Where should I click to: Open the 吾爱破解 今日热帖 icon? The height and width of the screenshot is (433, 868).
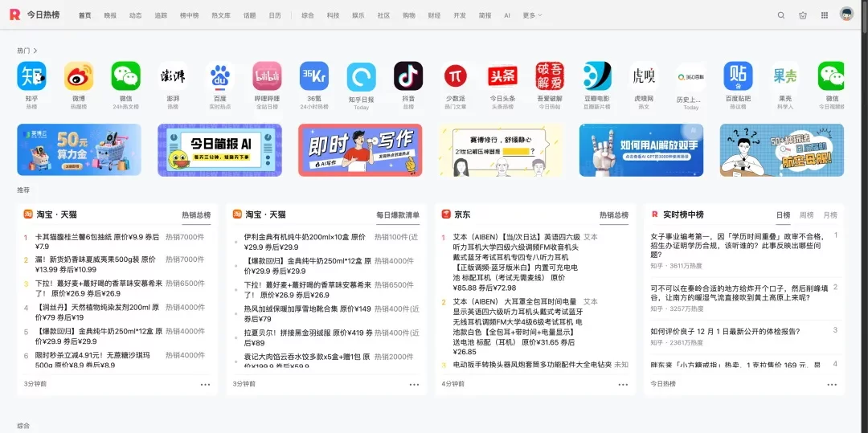[x=550, y=76]
